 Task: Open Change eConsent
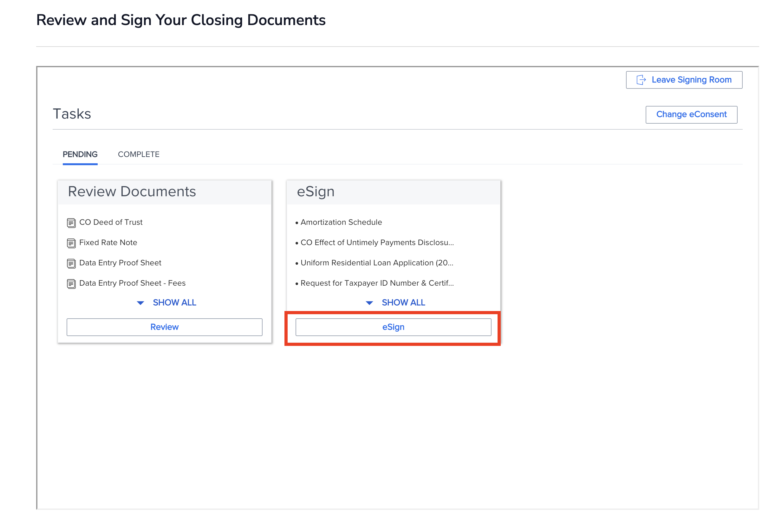pos(691,114)
